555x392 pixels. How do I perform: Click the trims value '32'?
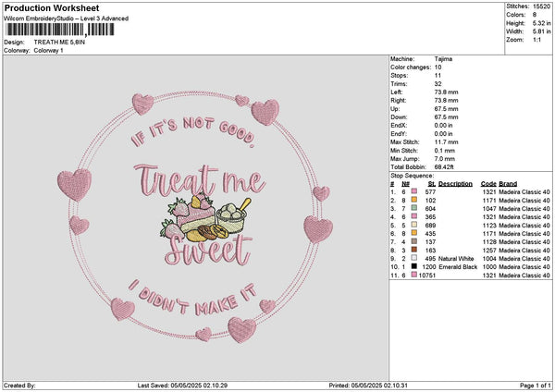(x=438, y=84)
